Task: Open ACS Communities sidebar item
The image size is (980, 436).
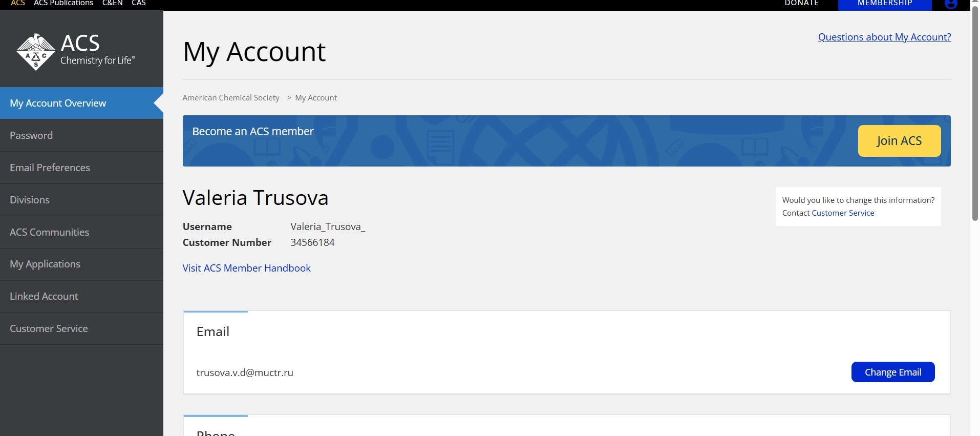Action: pos(49,232)
